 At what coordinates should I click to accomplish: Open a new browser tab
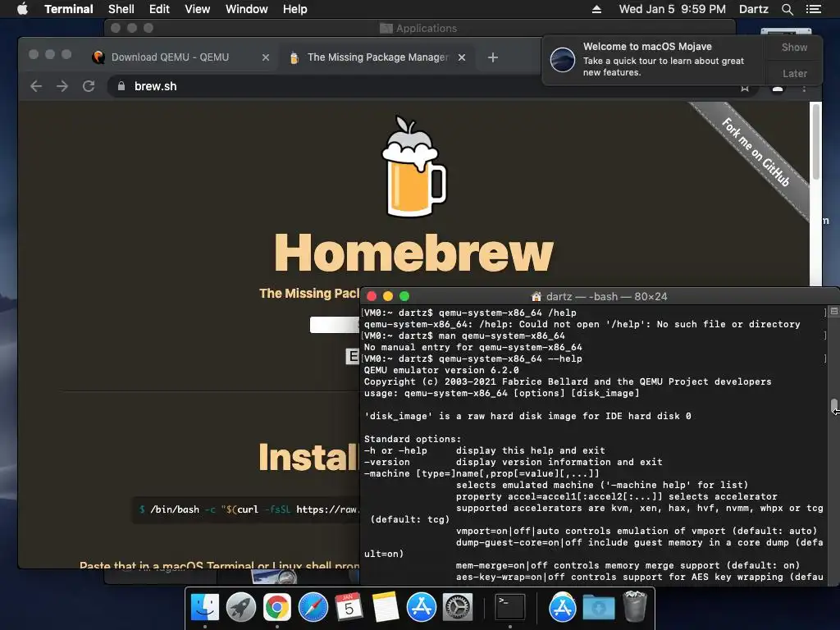[493, 57]
